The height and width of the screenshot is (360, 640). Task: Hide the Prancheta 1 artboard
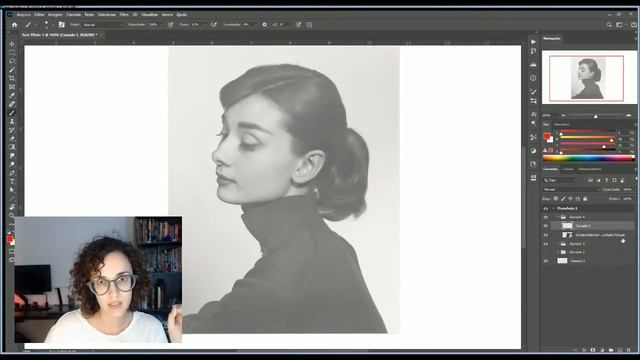[x=546, y=209]
